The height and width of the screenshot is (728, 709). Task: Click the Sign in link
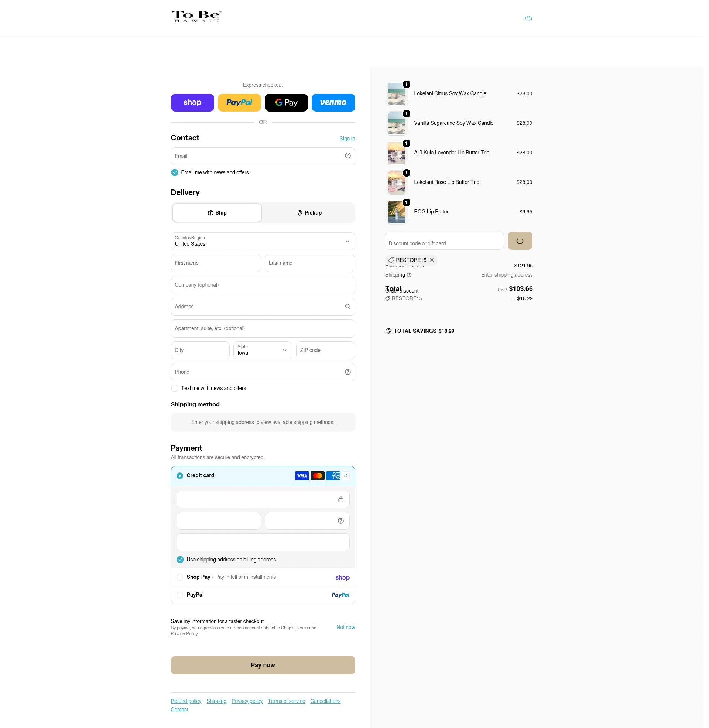[x=347, y=139]
